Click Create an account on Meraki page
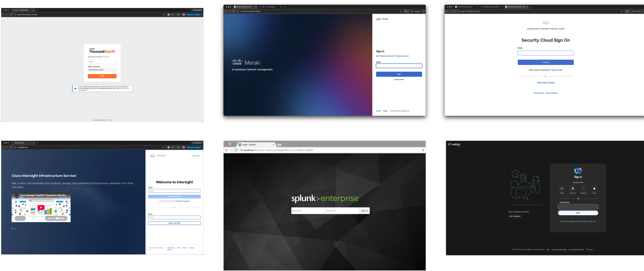The height and width of the screenshot is (271, 644). [402, 56]
